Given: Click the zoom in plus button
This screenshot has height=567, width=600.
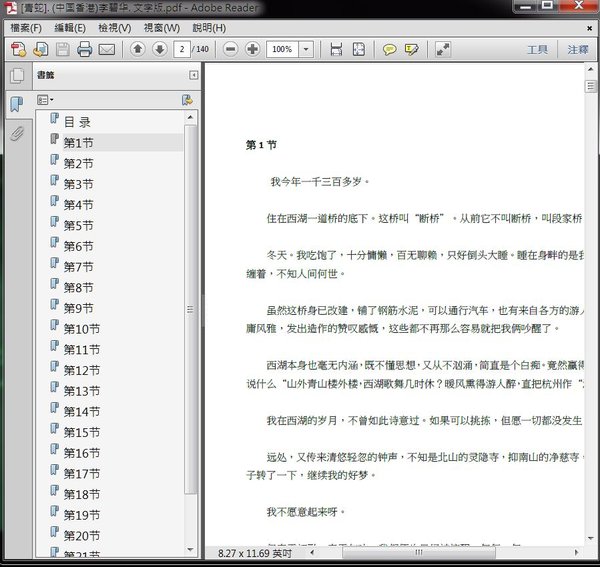Looking at the screenshot, I should [x=252, y=49].
